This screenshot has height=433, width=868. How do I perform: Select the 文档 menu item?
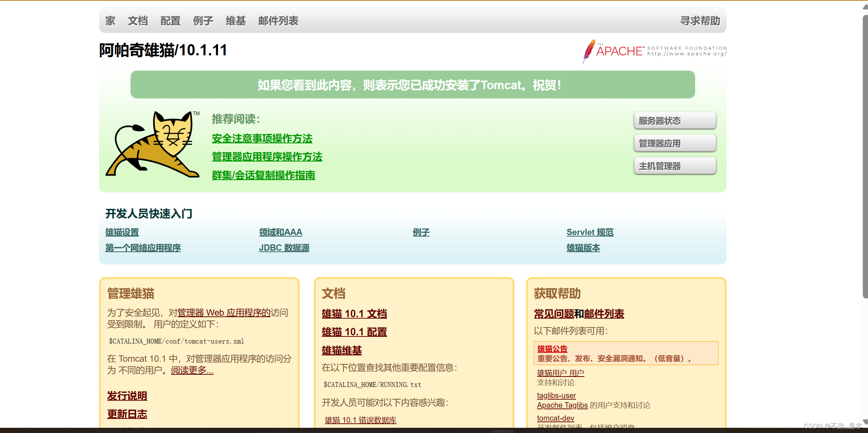pyautogui.click(x=138, y=21)
